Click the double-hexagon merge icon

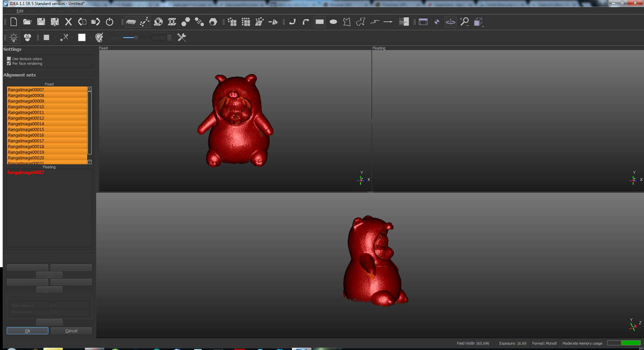click(186, 22)
